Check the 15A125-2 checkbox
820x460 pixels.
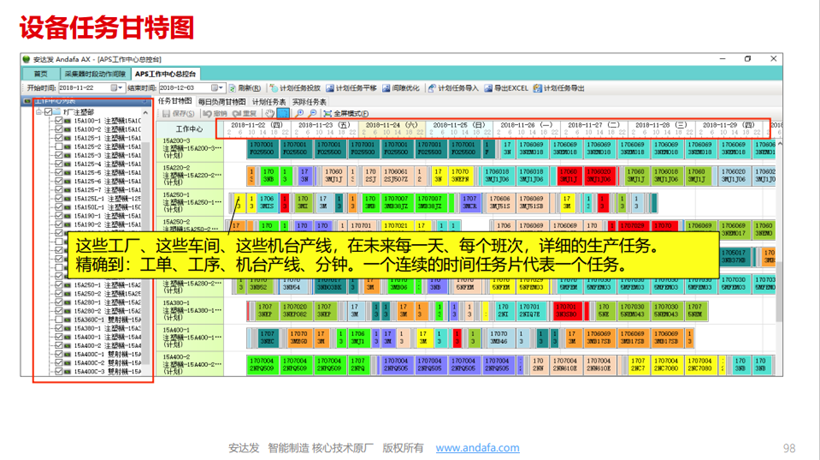[x=59, y=147]
